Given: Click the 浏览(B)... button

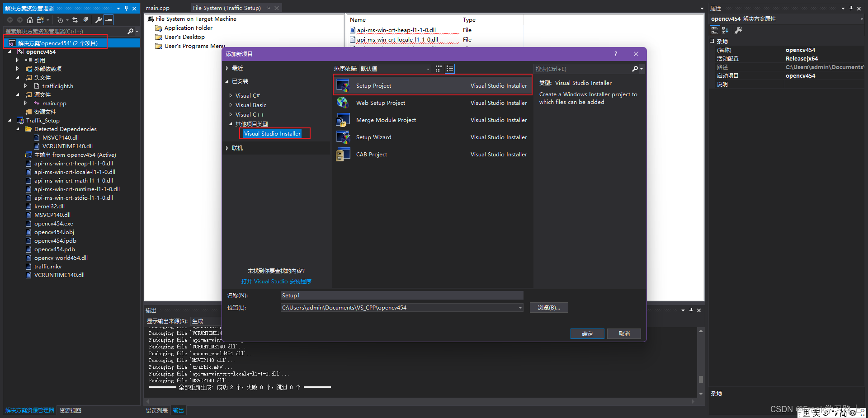Looking at the screenshot, I should [x=549, y=308].
